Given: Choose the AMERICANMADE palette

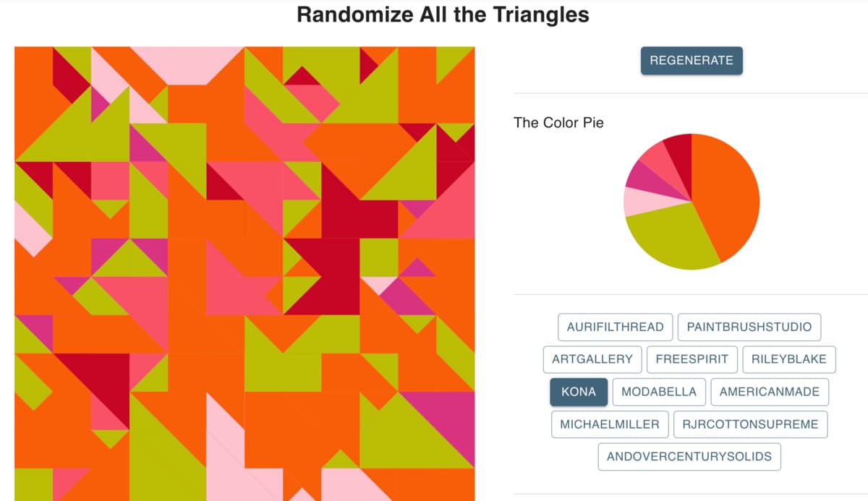Looking at the screenshot, I should click(x=770, y=392).
